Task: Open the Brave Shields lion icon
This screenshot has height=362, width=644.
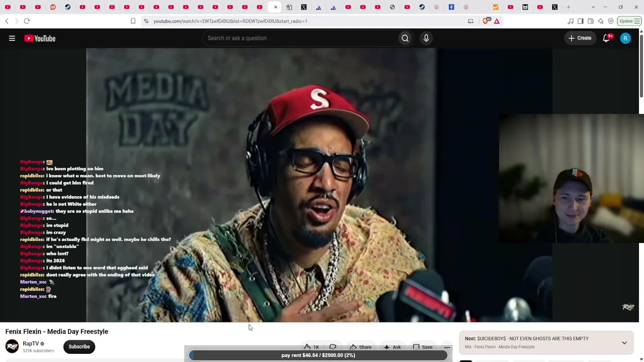Action: pos(487,21)
